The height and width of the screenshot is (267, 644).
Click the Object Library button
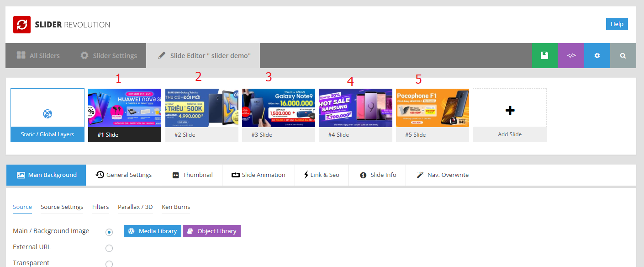coord(211,231)
